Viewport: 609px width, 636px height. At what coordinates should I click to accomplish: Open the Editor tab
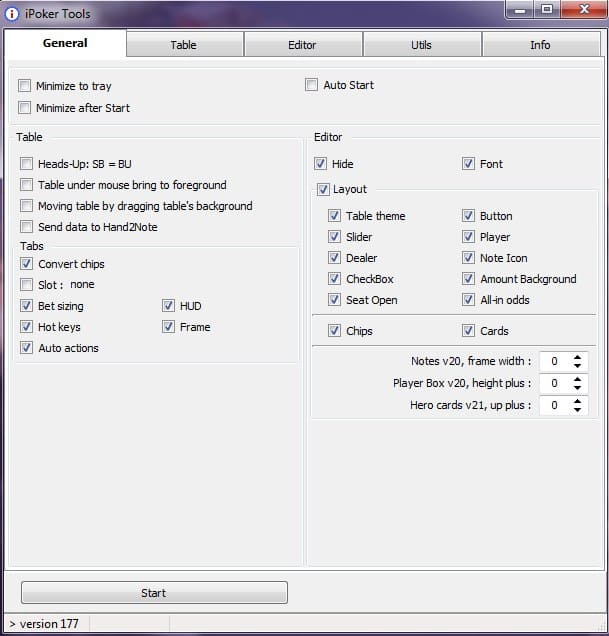pos(303,44)
